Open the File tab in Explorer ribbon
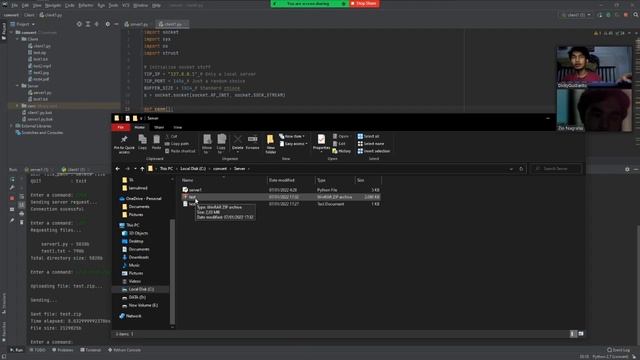Screen dimensions: 640x360 (x=121, y=127)
